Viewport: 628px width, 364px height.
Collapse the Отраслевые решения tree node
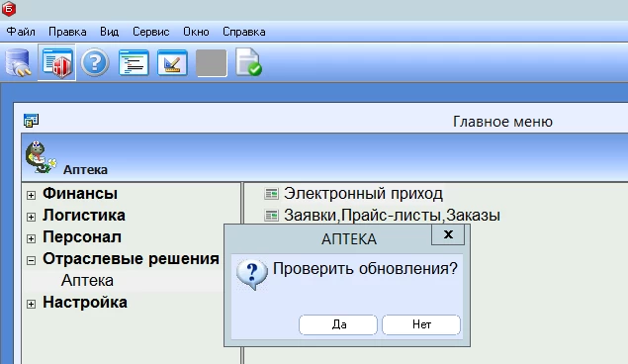click(x=32, y=261)
